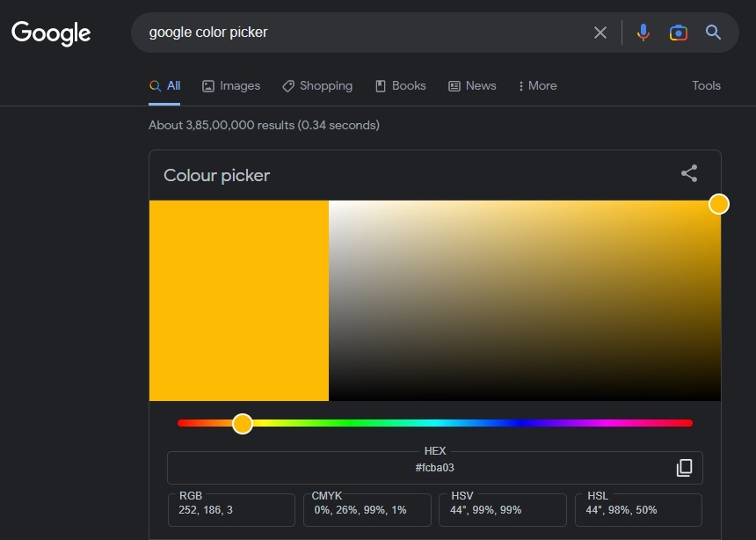The width and height of the screenshot is (756, 540).
Task: Click the All results tab
Action: 165,85
